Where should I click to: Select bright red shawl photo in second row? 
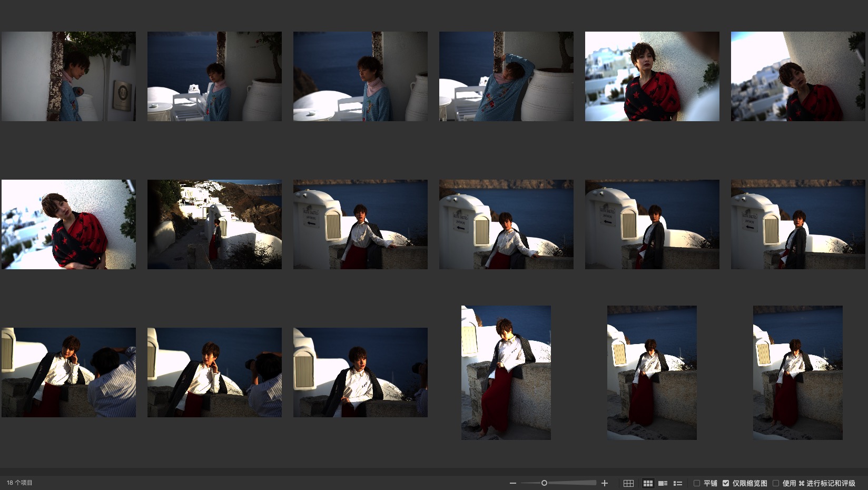tap(68, 224)
